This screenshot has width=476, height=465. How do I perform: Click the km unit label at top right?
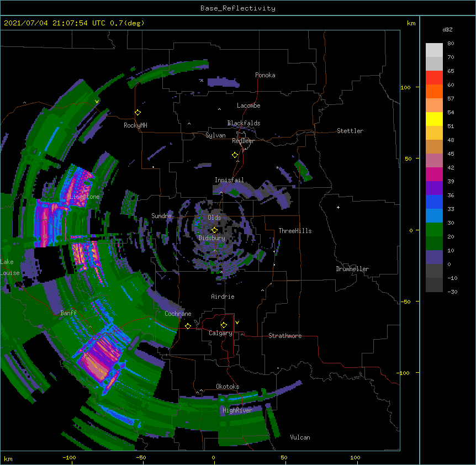coord(411,23)
